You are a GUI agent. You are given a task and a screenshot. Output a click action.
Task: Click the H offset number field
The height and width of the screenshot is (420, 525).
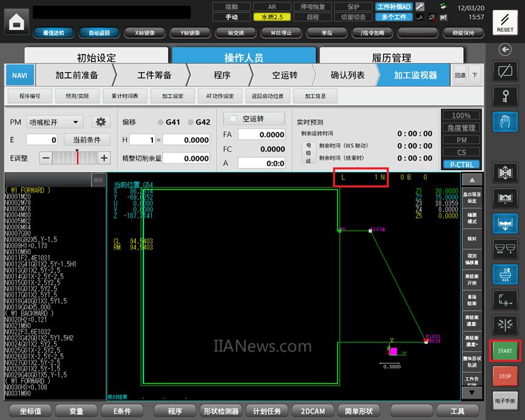[x=143, y=140]
